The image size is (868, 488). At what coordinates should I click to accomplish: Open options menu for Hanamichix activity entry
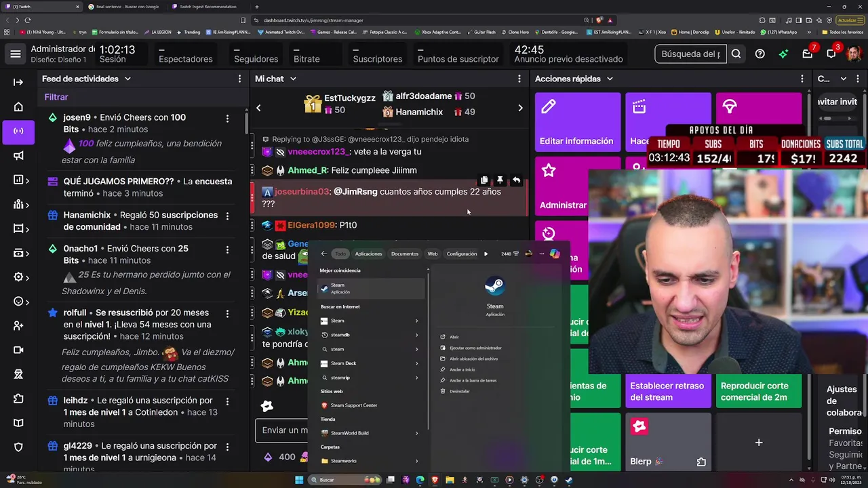tap(227, 216)
